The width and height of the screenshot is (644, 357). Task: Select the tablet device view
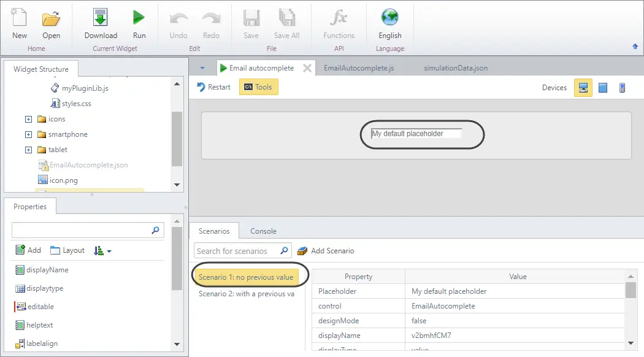click(x=603, y=88)
